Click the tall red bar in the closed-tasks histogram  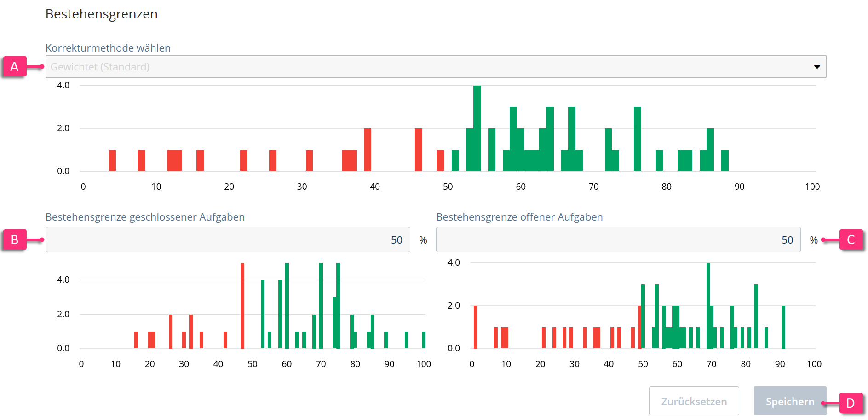(242, 305)
